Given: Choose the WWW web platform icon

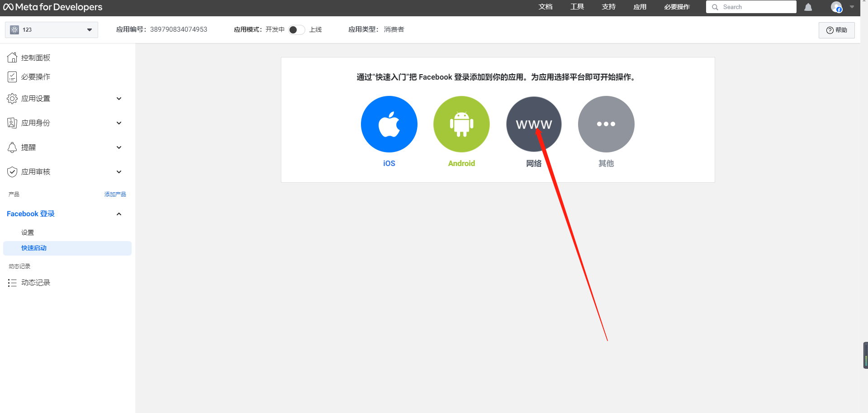Looking at the screenshot, I should 534,124.
